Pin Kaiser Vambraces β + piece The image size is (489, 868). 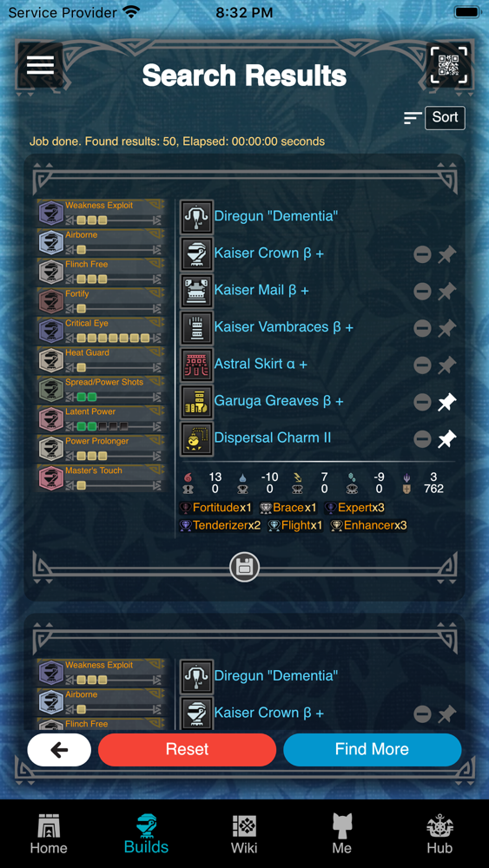446,328
